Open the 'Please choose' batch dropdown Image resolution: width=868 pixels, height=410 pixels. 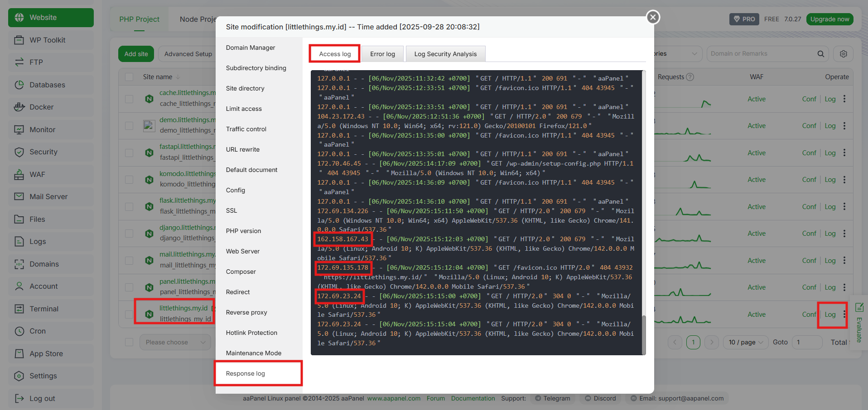pyautogui.click(x=175, y=342)
